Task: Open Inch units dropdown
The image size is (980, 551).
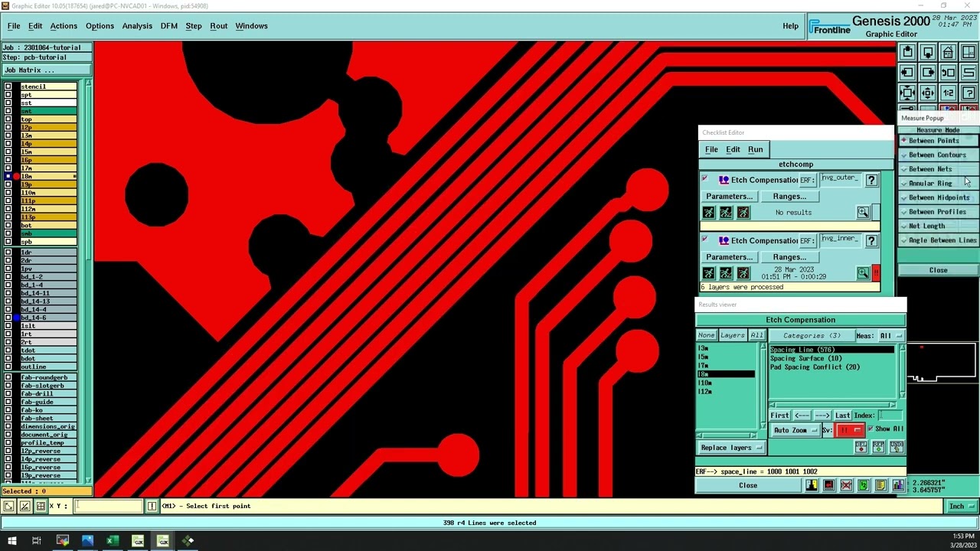Action: [962, 507]
